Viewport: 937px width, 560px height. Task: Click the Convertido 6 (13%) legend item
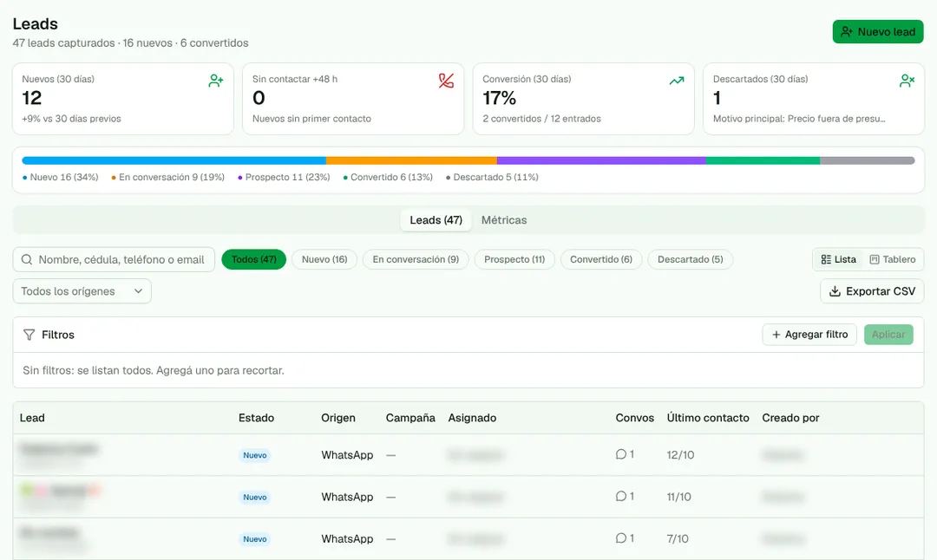click(x=388, y=178)
